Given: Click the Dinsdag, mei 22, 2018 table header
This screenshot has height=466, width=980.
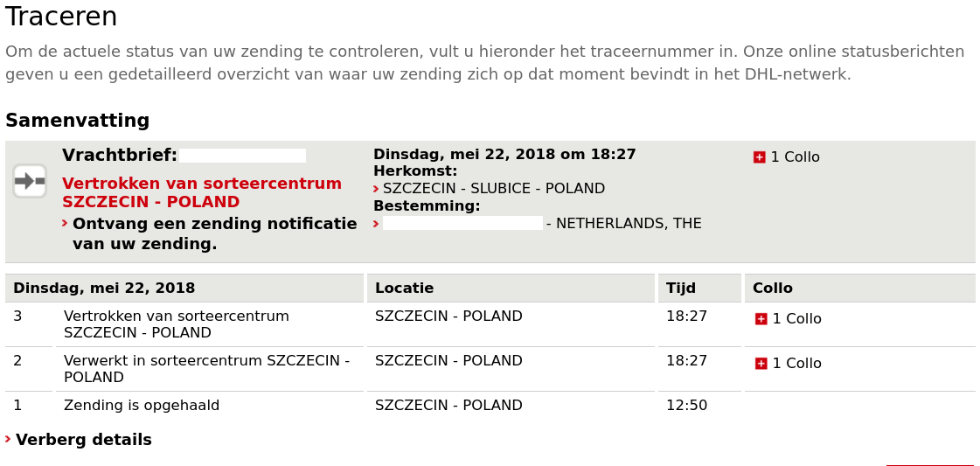Looking at the screenshot, I should tap(104, 289).
